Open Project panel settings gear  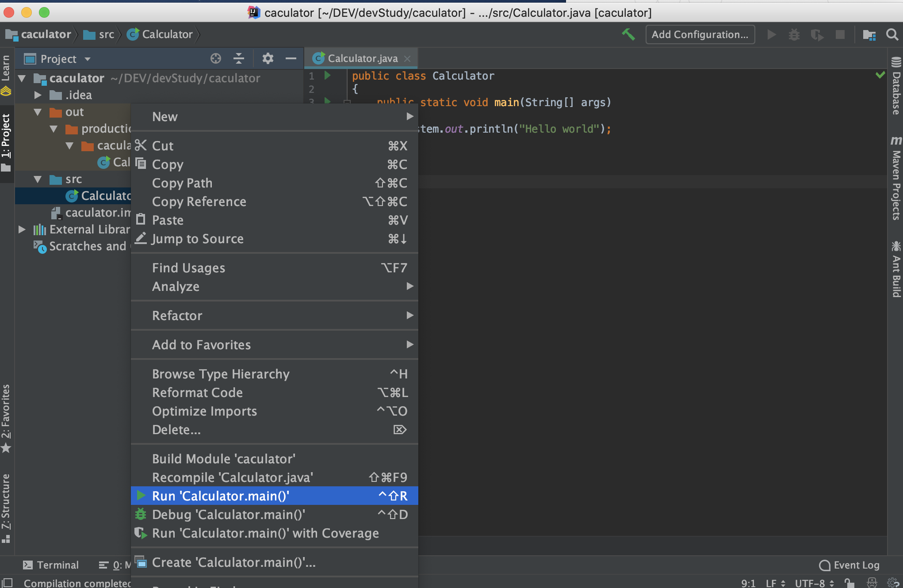point(268,58)
